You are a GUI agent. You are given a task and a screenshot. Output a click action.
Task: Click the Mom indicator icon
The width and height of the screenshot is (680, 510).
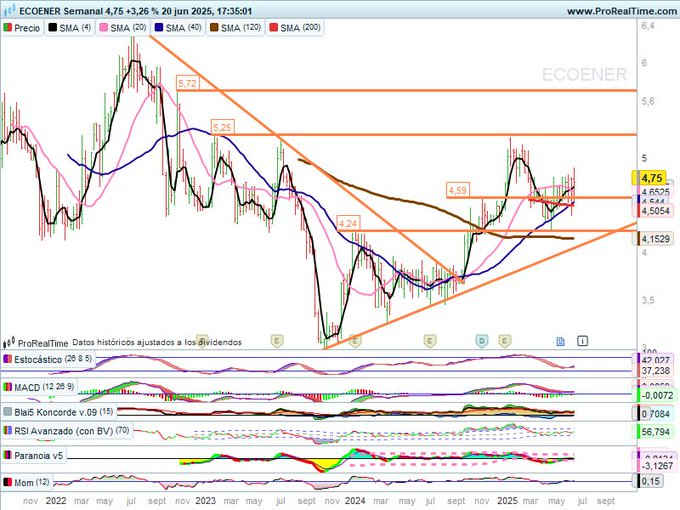point(7,482)
